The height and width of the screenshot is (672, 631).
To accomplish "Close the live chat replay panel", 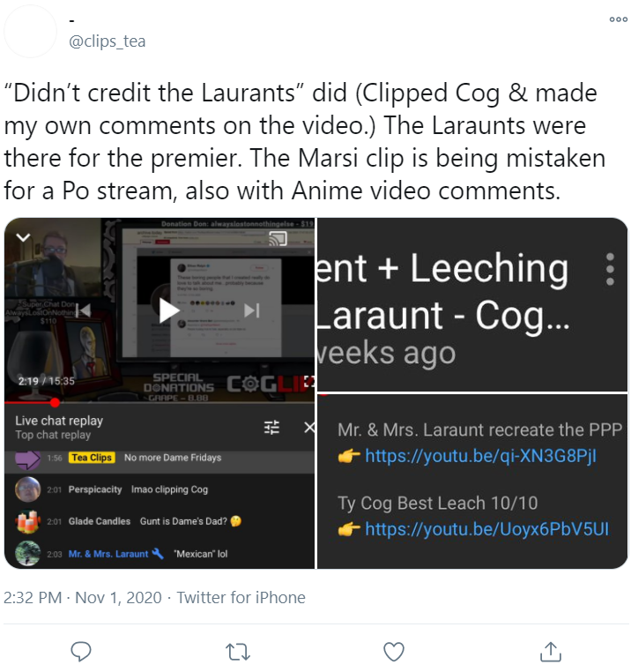I will coord(309,427).
